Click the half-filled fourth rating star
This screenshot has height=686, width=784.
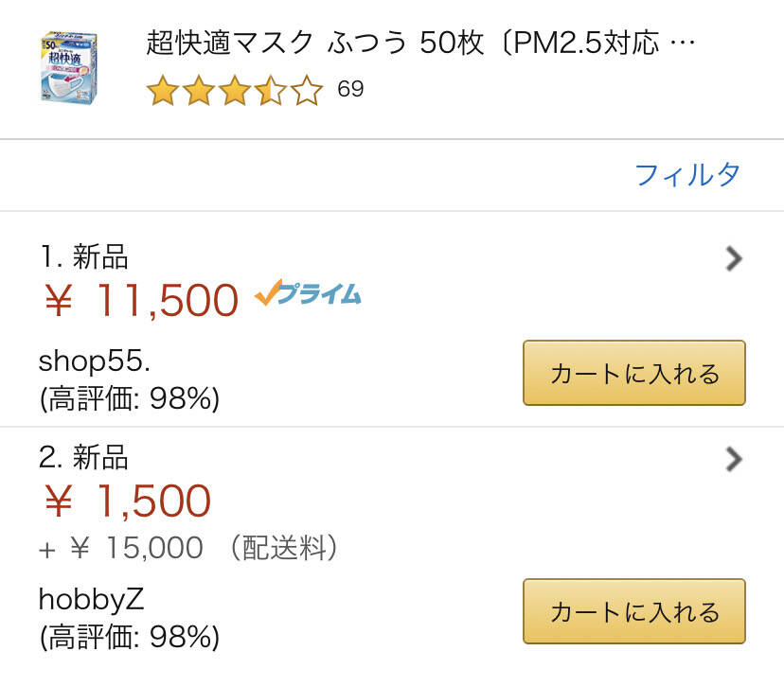[270, 91]
